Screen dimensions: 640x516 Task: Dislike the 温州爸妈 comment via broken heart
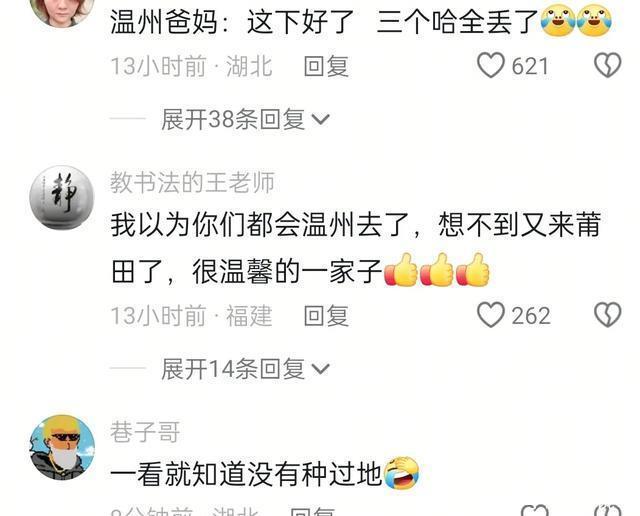tap(607, 66)
